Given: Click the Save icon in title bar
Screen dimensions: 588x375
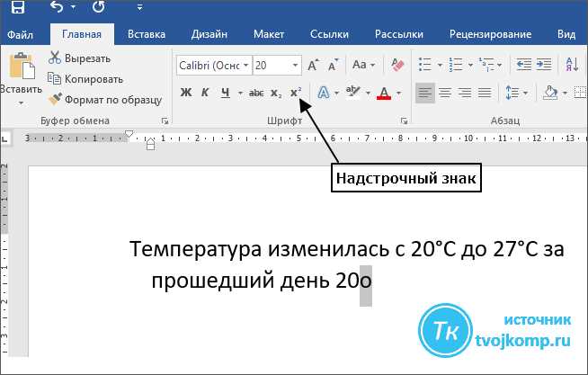Looking at the screenshot, I should tap(17, 8).
